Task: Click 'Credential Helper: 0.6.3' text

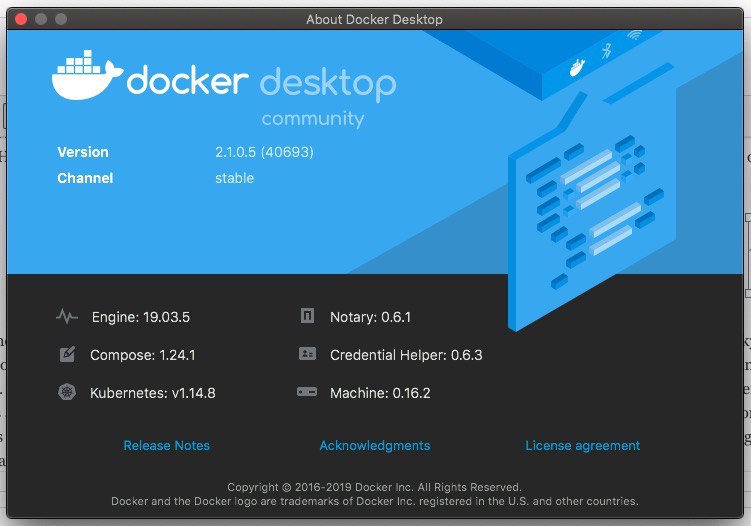Action: [406, 355]
